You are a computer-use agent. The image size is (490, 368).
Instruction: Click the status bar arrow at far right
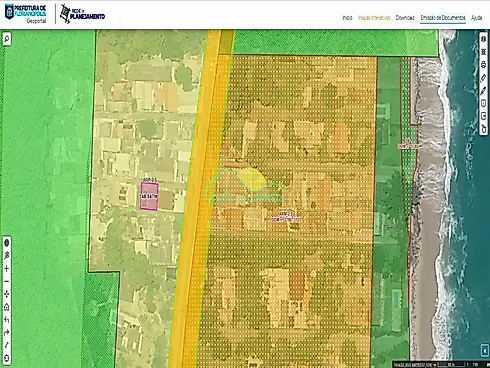tap(488, 365)
